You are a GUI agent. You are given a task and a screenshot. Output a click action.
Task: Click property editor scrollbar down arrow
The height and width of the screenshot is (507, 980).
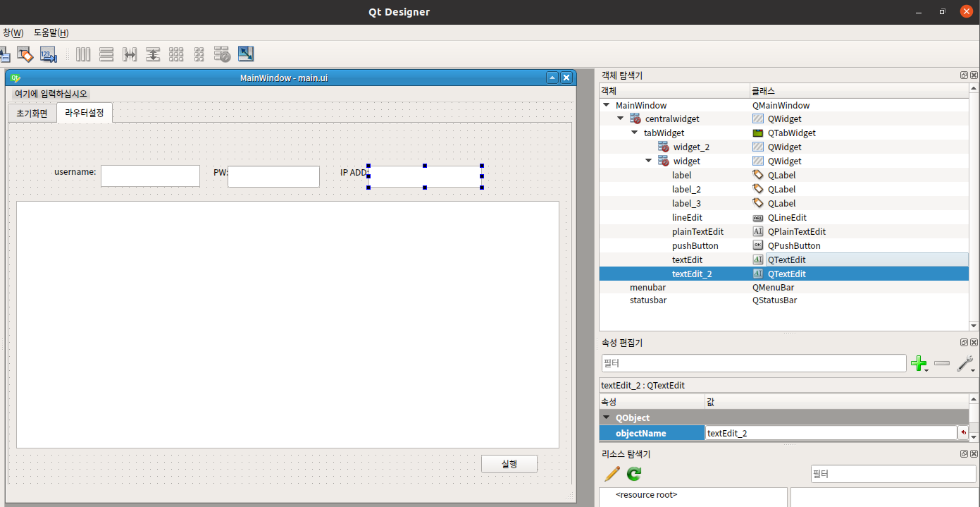974,437
